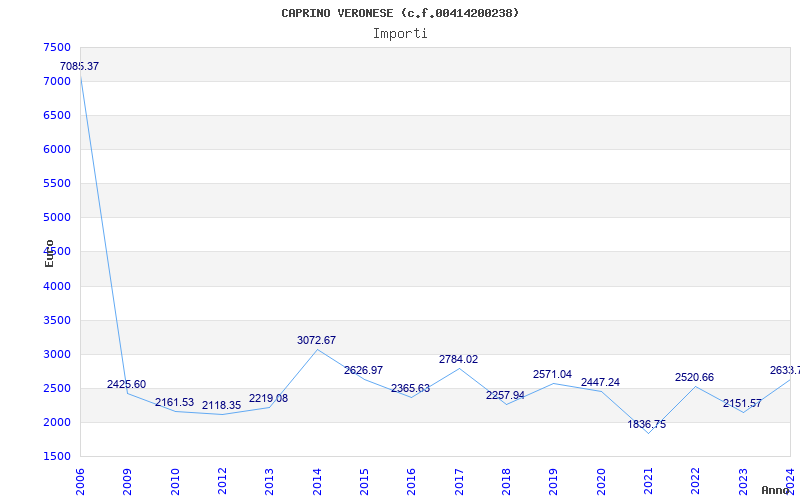Click y-axis value 7000
The image size is (800, 500).
click(x=57, y=81)
